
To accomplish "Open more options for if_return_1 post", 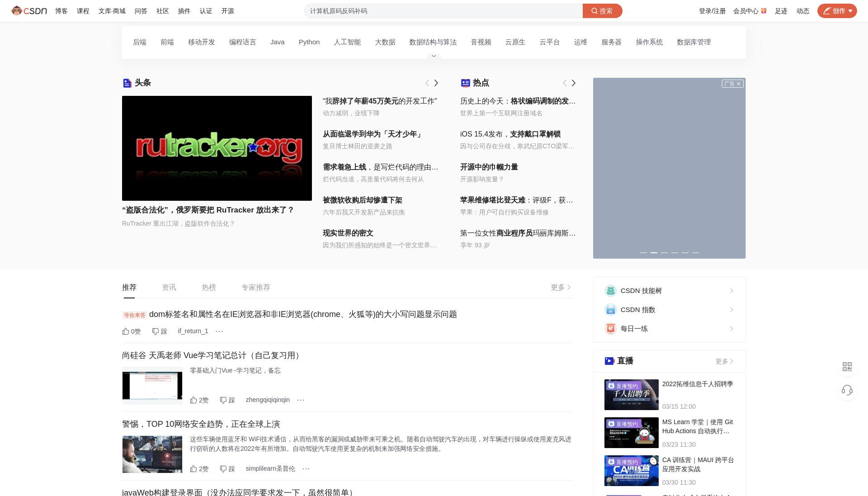I will (x=219, y=331).
